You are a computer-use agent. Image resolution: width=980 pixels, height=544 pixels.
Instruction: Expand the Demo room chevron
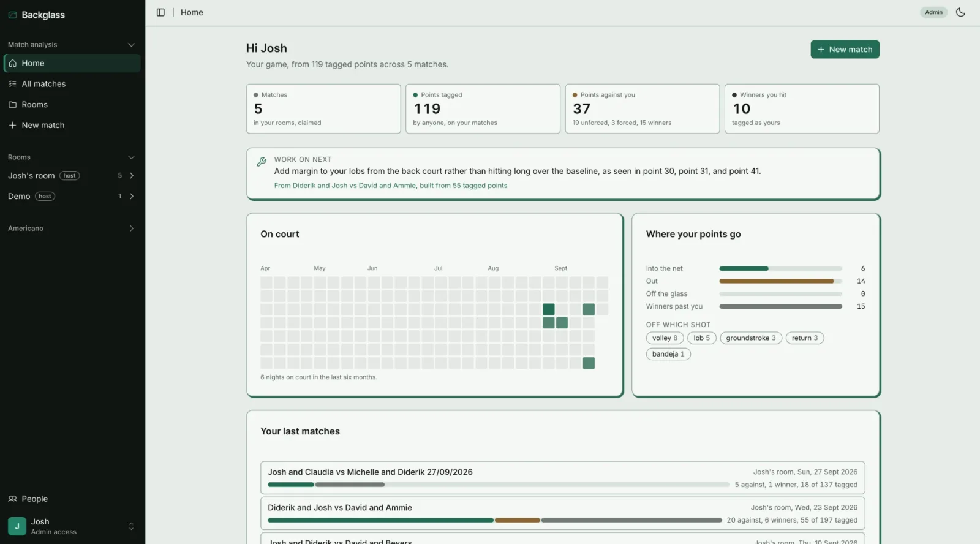pos(132,196)
